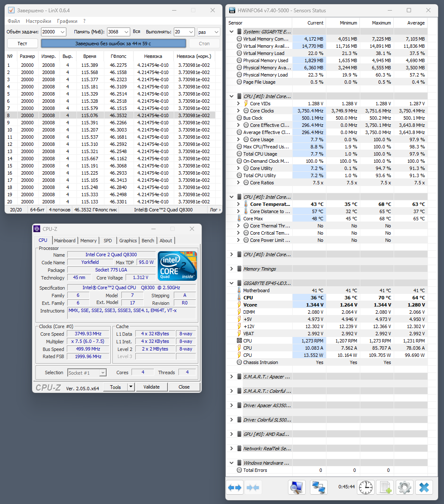Click the +12V lightning bolt icon

[x=239, y=326]
